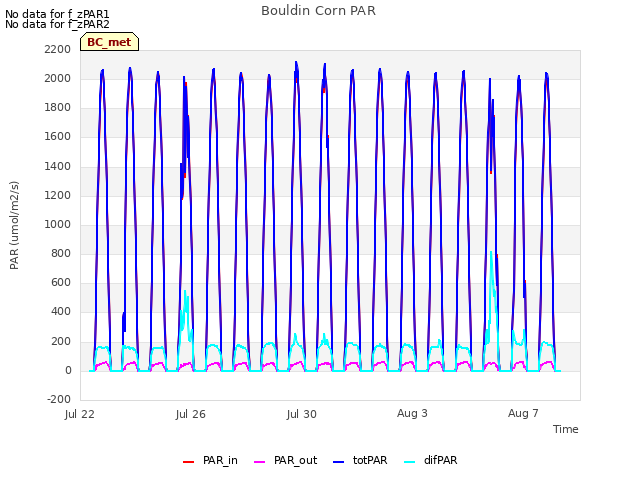The width and height of the screenshot is (640, 480).
Task: Click the 1600 y-axis tick label
Action: coord(58,137)
